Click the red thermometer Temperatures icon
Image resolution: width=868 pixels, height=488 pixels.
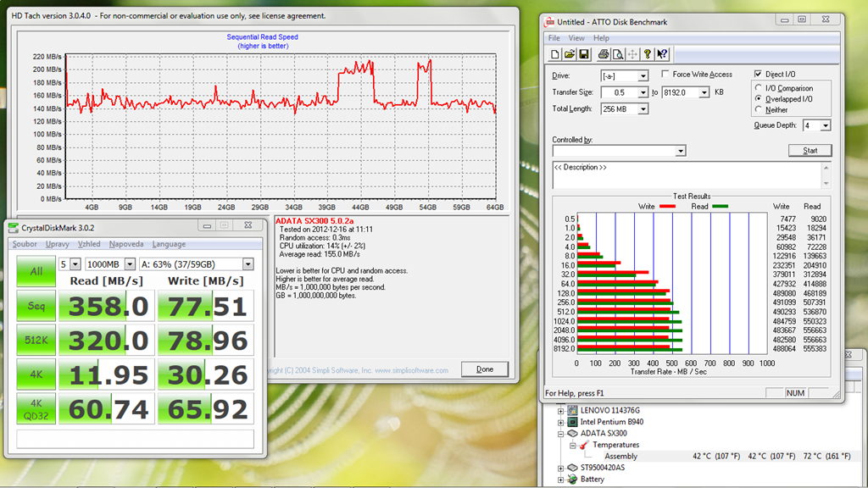[584, 445]
